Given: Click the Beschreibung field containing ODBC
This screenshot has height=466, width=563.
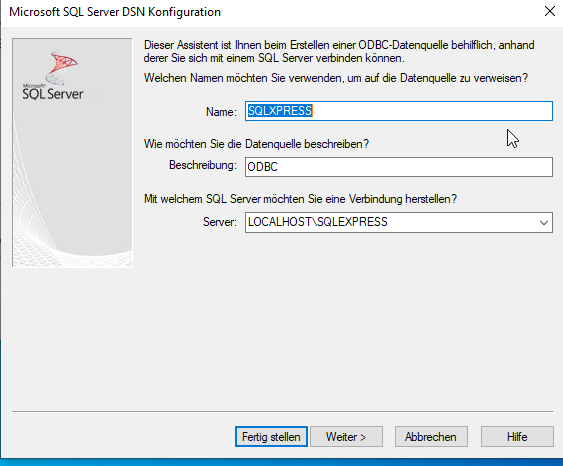Looking at the screenshot, I should pyautogui.click(x=399, y=167).
